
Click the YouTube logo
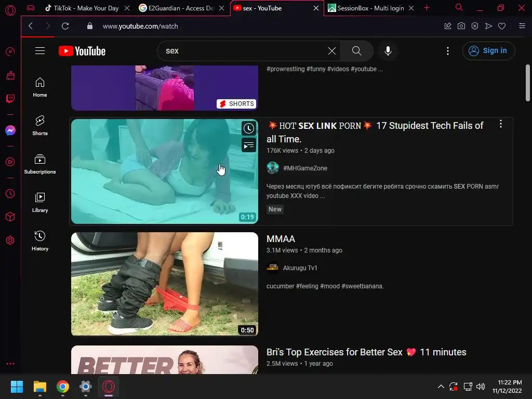coord(82,51)
